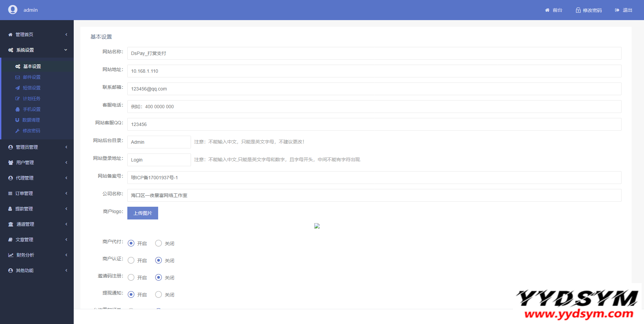The height and width of the screenshot is (324, 644).
Task: Focus the 客服电话 input field
Action: click(x=374, y=107)
